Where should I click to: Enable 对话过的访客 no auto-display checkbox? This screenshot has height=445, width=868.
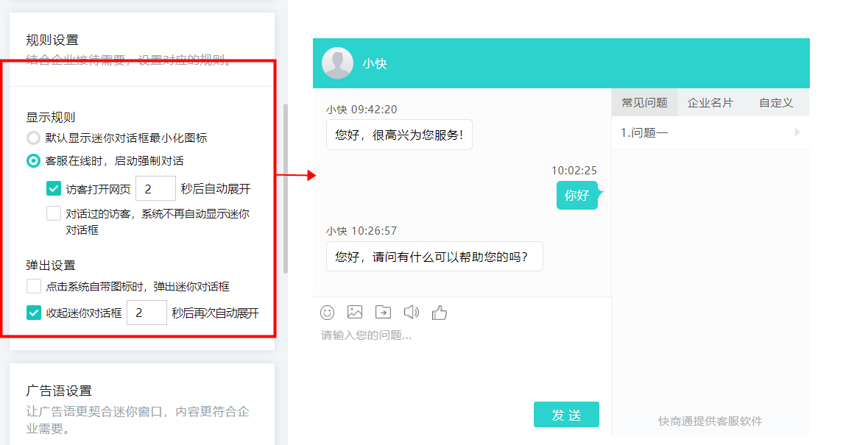(x=54, y=214)
